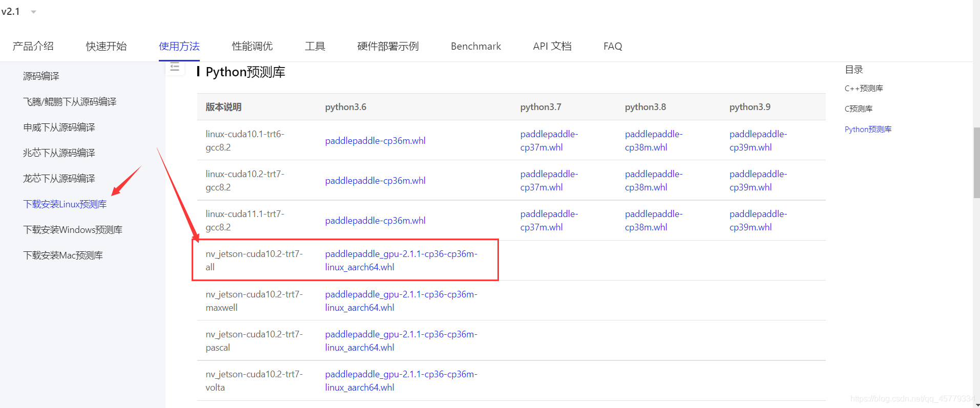Select 兆芯下从源码编译 in the sidebar
The height and width of the screenshot is (408, 980).
(x=59, y=153)
